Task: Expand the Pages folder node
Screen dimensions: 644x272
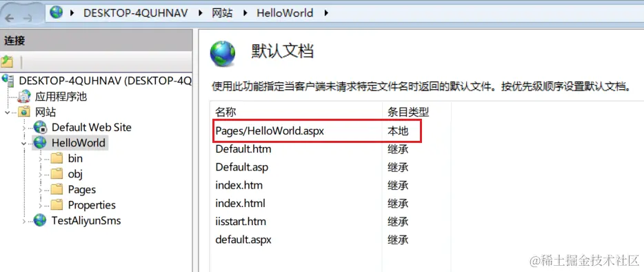Action: pos(40,190)
